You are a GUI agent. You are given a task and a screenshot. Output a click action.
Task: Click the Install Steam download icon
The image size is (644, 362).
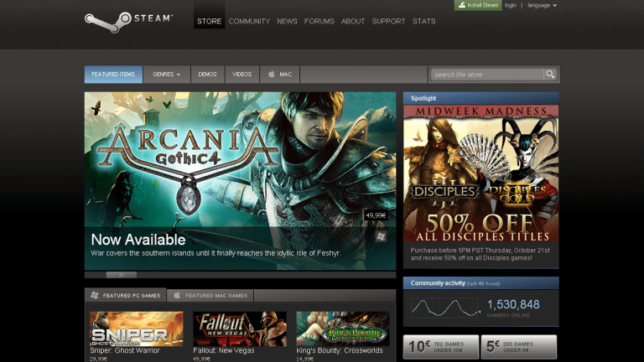point(462,5)
